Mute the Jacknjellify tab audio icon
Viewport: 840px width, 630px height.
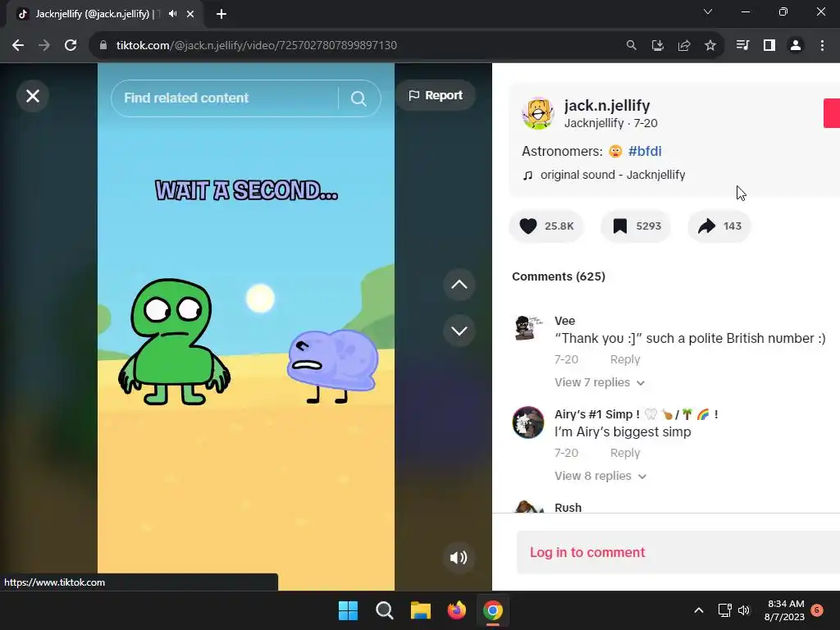click(x=172, y=14)
